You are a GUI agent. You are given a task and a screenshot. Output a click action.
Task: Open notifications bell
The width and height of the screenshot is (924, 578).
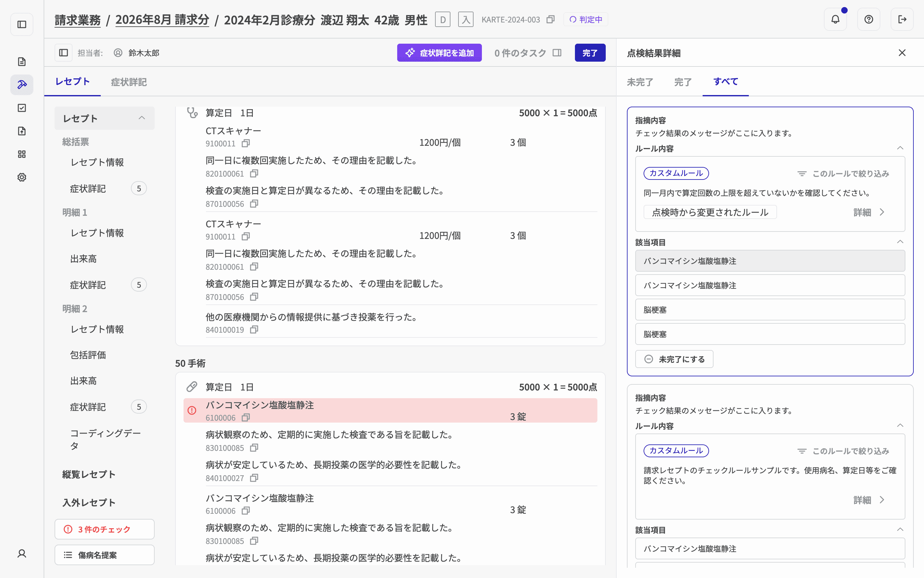point(835,19)
